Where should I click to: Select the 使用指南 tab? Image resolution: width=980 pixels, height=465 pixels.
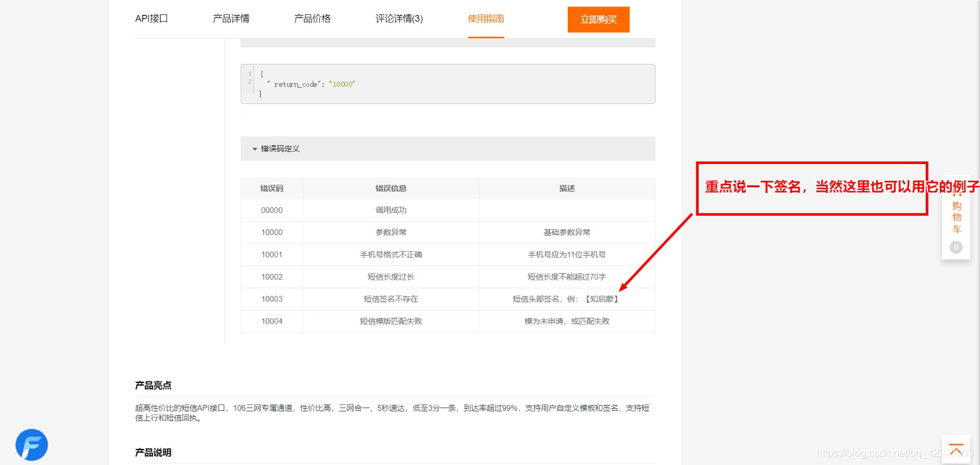tap(486, 19)
